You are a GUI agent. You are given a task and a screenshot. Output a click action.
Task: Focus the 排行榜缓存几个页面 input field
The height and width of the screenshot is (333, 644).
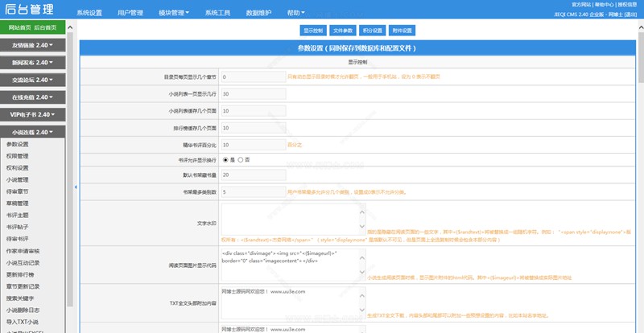tap(254, 128)
